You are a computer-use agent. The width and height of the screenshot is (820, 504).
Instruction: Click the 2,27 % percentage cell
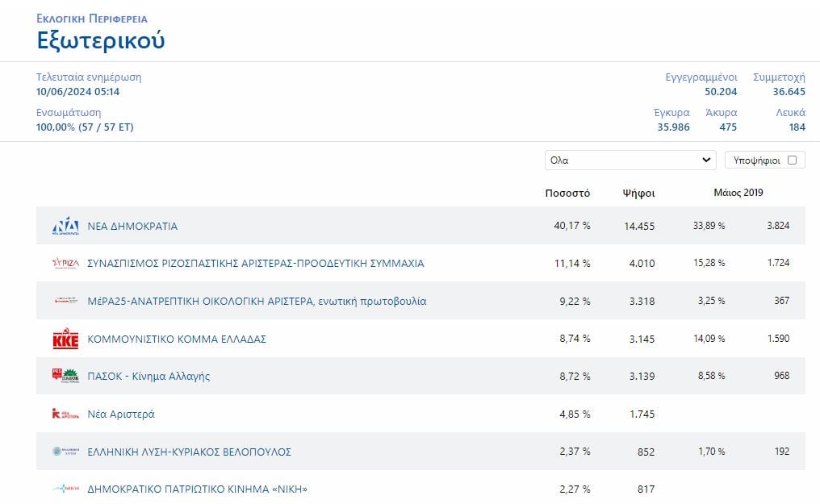[575, 489]
